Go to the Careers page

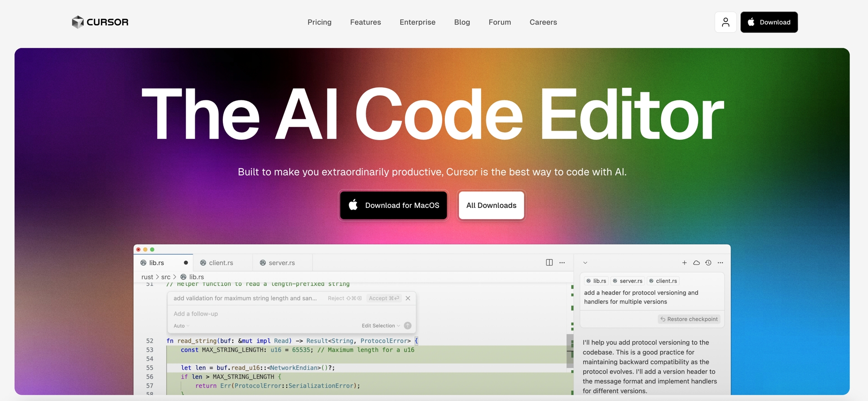click(x=543, y=22)
